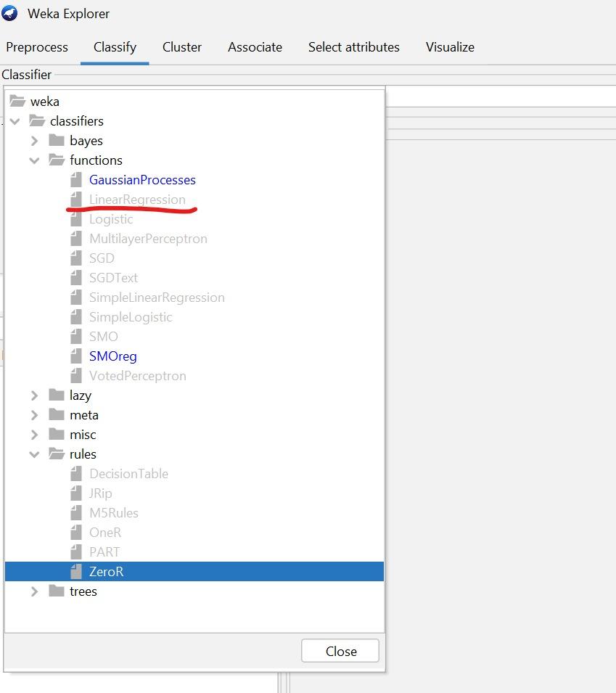Click the classifiers folder icon
The width and height of the screenshot is (616, 693).
click(x=37, y=120)
